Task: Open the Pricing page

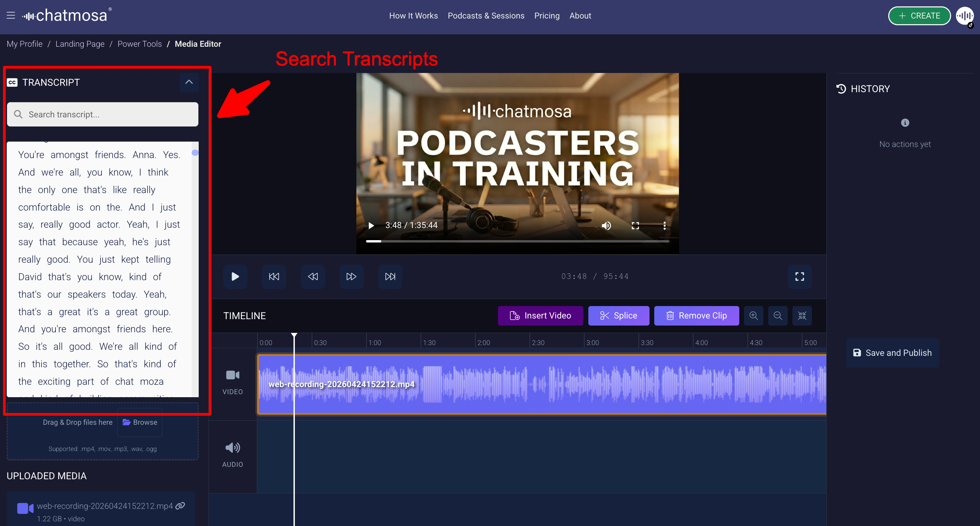Action: tap(547, 15)
